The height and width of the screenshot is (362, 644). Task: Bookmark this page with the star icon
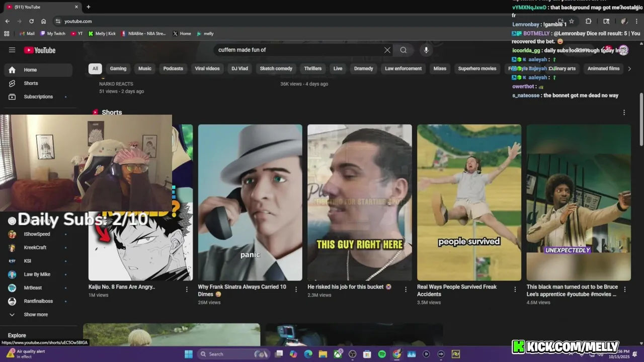tap(572, 21)
